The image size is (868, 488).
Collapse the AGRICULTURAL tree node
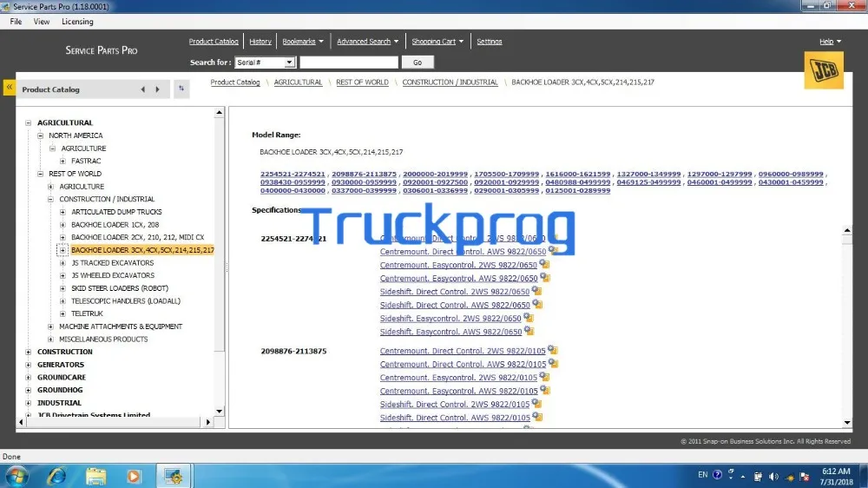pos(29,123)
